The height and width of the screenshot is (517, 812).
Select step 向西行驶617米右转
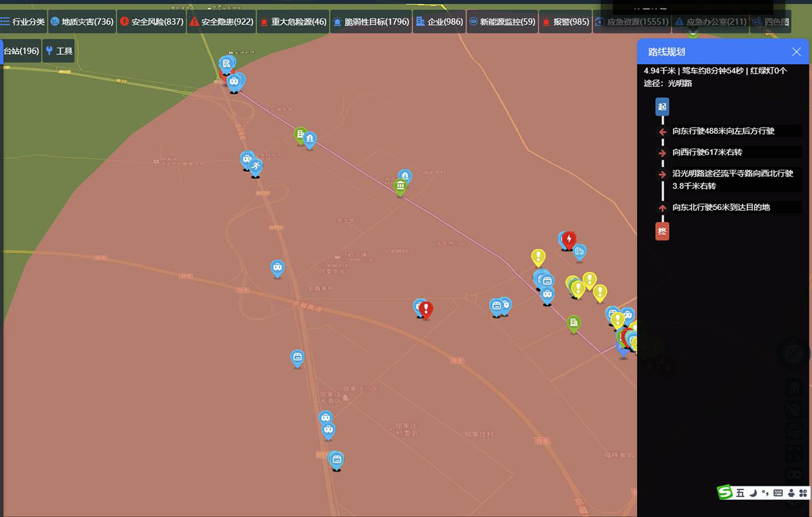pyautogui.click(x=707, y=152)
